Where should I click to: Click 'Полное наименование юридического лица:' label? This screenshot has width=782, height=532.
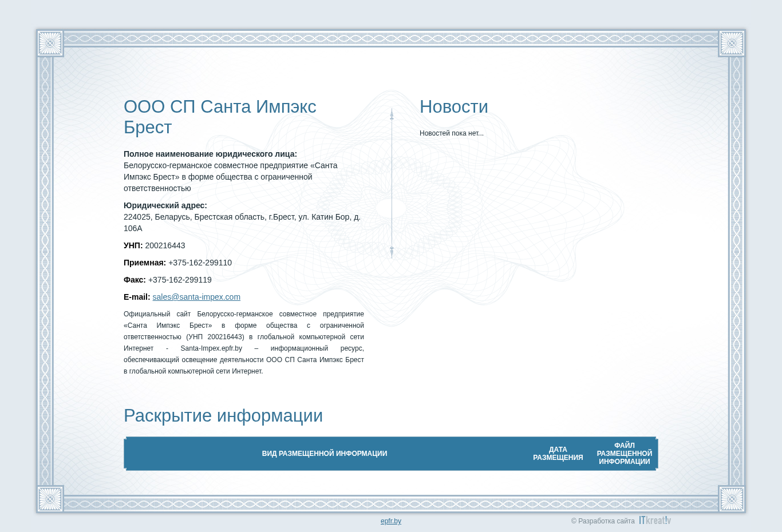[210, 154]
